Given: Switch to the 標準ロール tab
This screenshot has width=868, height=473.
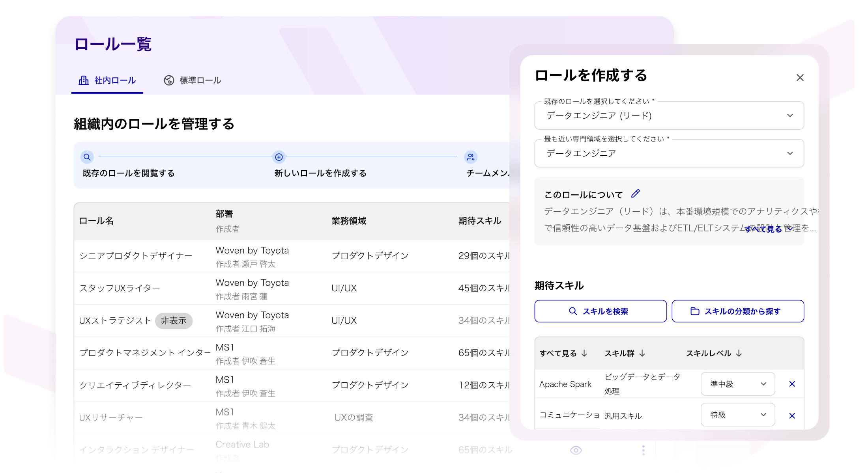Looking at the screenshot, I should coord(193,80).
